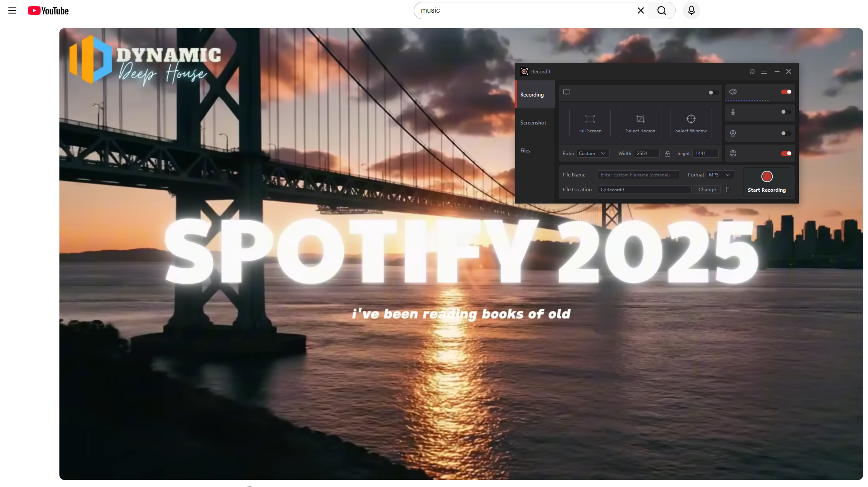Disable system sound recording toggle
Viewport: 868px width, 487px height.
click(786, 92)
